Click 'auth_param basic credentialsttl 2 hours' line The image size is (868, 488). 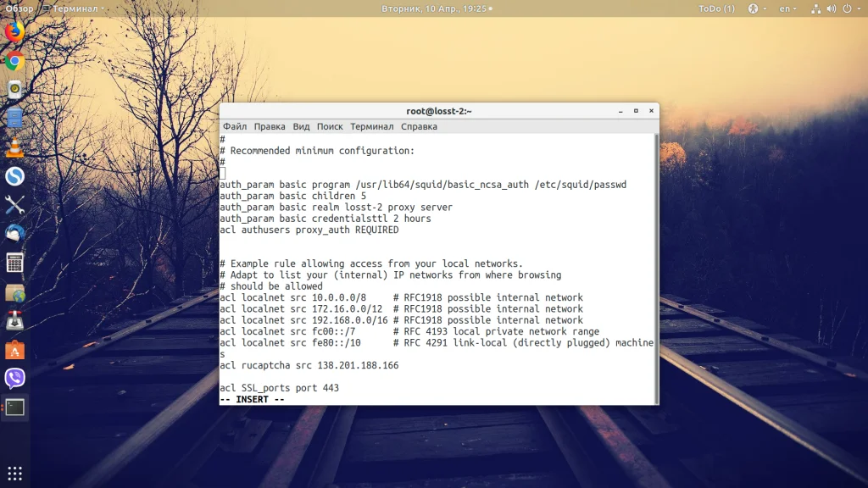pyautogui.click(x=325, y=219)
